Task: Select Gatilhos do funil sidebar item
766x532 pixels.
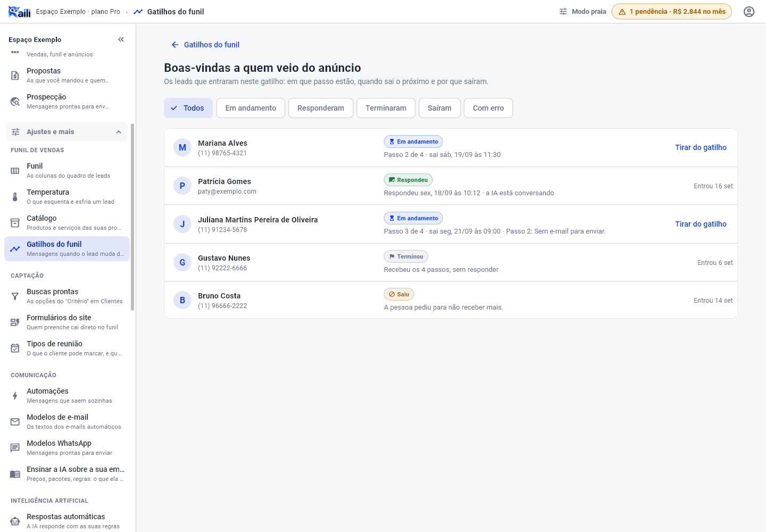Action: coord(67,248)
